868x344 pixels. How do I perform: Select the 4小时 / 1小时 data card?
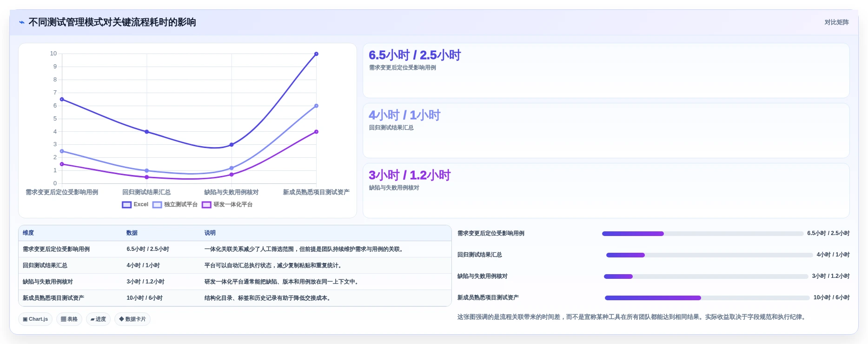coord(606,131)
